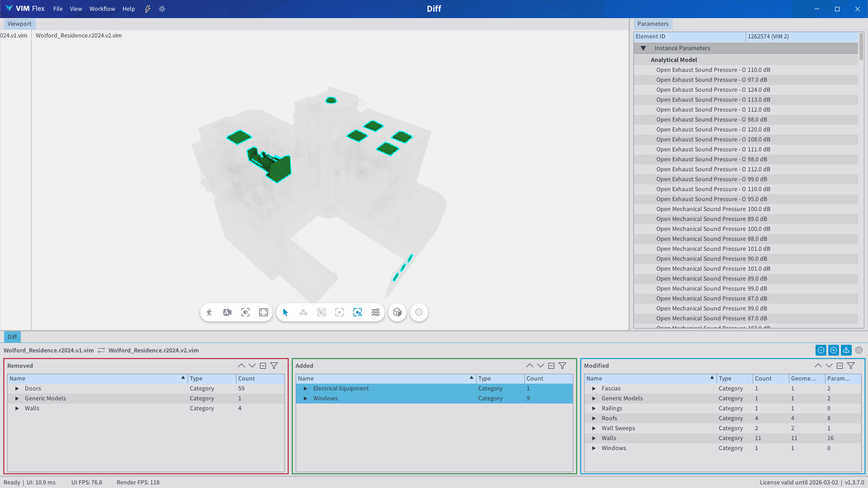
Task: Expand the Roofs row in Modified
Action: click(x=594, y=418)
